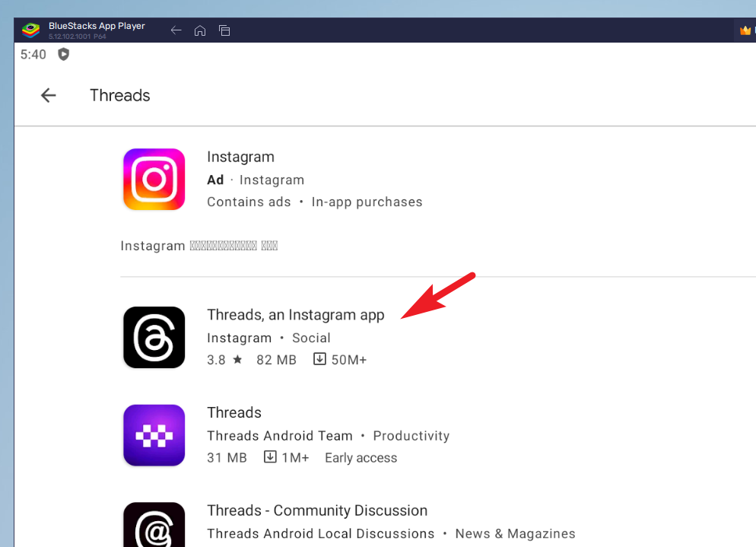Click 'Threads Android Team' developer text
Image resolution: width=756 pixels, height=547 pixels.
coord(280,436)
